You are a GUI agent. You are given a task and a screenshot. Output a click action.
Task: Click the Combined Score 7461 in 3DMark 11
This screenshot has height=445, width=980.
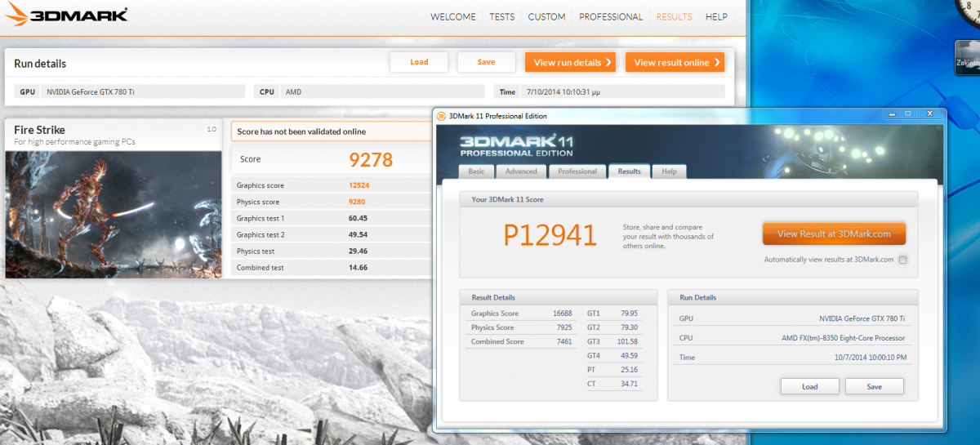tap(563, 342)
